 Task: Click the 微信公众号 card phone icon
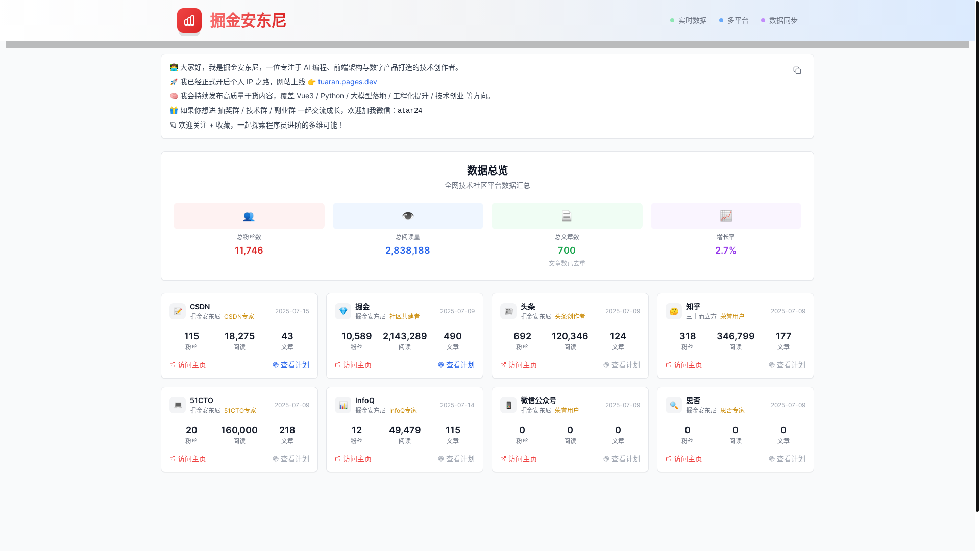[508, 405]
